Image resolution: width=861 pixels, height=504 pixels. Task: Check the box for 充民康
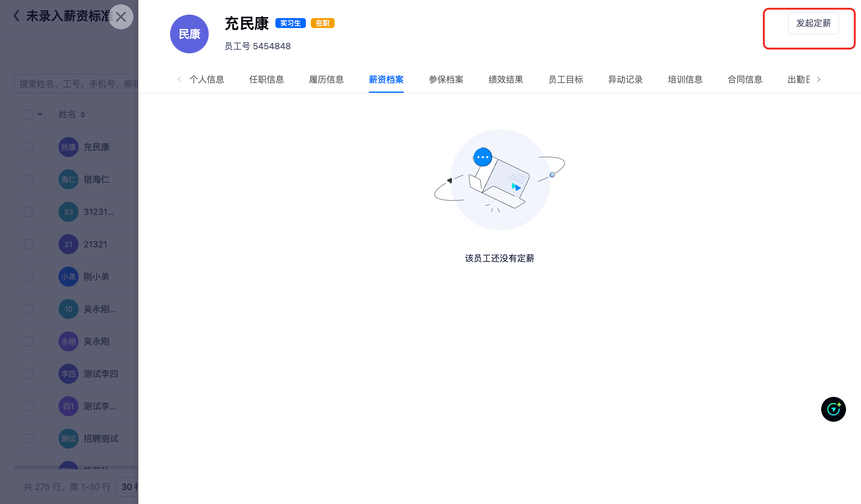click(29, 147)
